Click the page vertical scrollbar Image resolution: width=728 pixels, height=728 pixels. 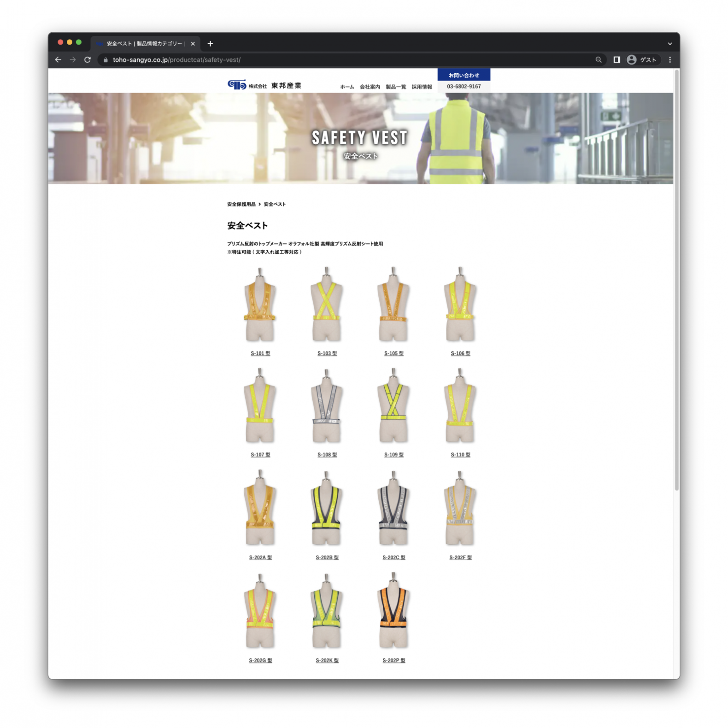[x=676, y=276]
